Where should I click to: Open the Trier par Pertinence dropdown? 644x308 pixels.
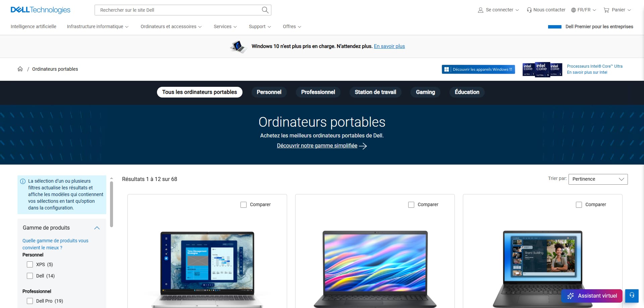[598, 179]
